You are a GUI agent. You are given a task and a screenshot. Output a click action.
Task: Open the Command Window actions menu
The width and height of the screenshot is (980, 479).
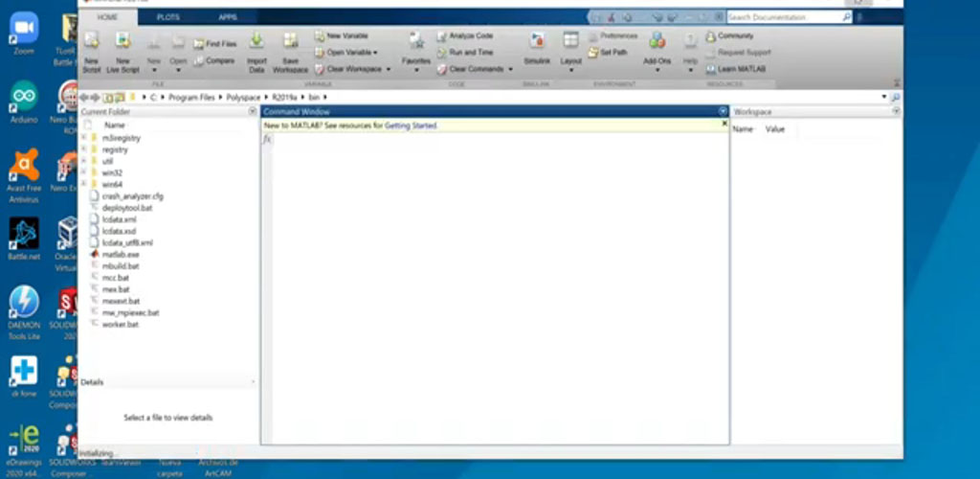point(724,111)
